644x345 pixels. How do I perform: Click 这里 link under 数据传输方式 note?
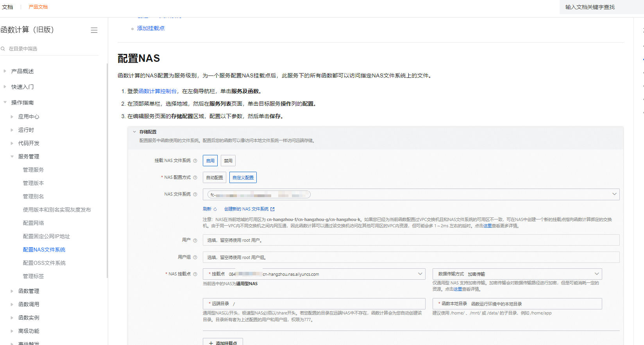(x=458, y=289)
